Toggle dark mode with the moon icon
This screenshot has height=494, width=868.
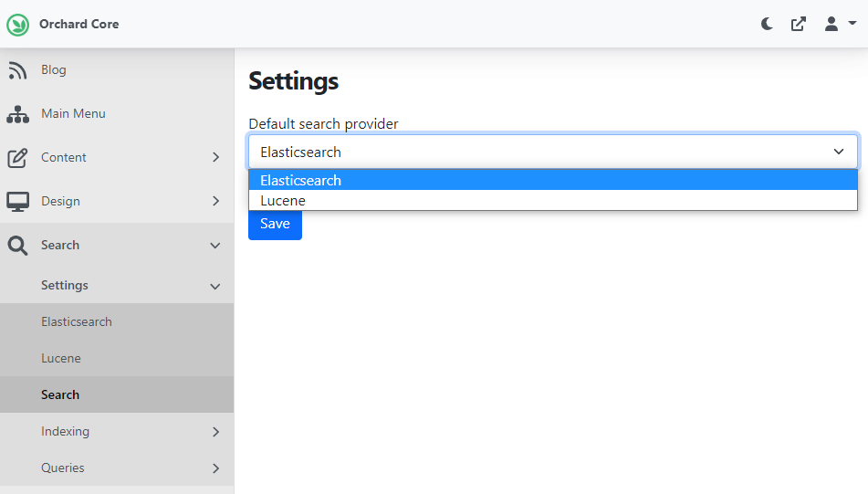(x=767, y=24)
